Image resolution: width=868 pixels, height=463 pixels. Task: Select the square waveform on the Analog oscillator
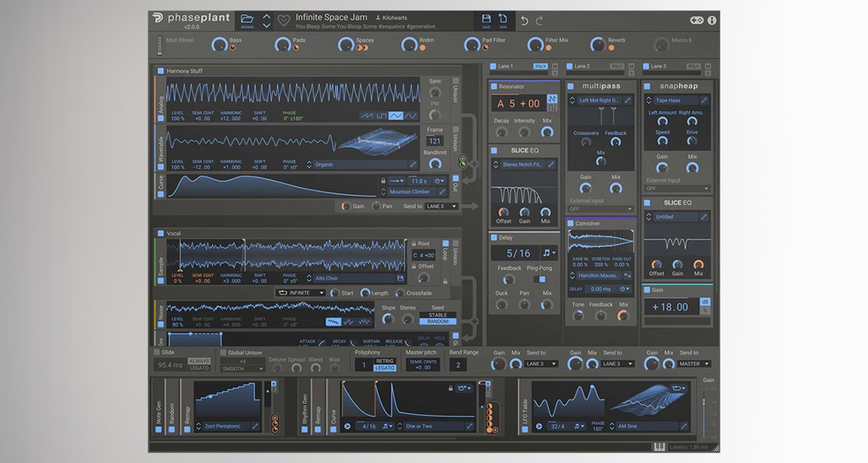(x=381, y=116)
